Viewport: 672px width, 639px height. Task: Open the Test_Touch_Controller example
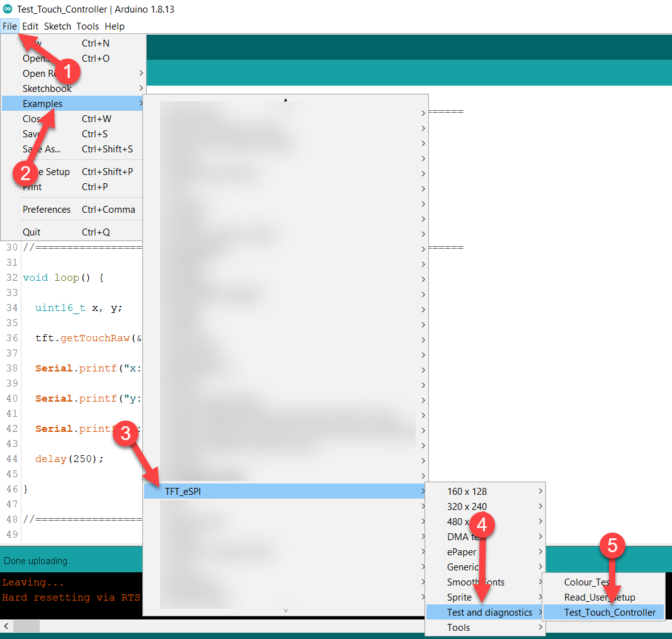coord(603,613)
